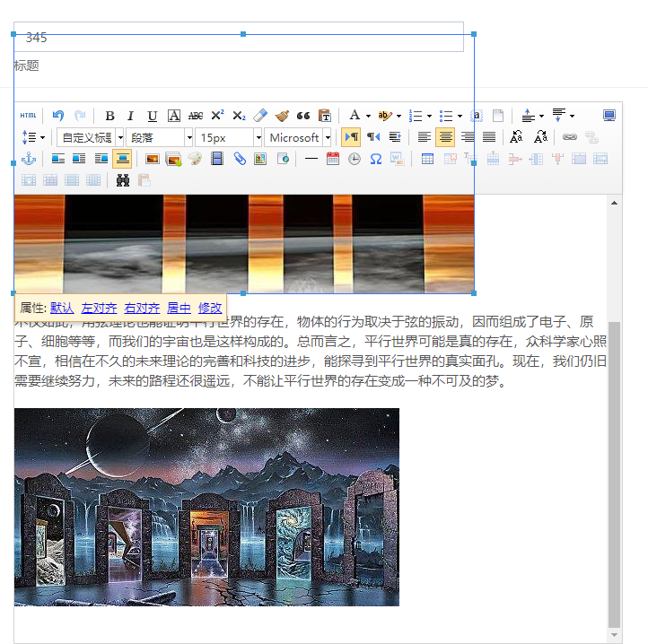Set text direction right-to-left

click(x=373, y=137)
